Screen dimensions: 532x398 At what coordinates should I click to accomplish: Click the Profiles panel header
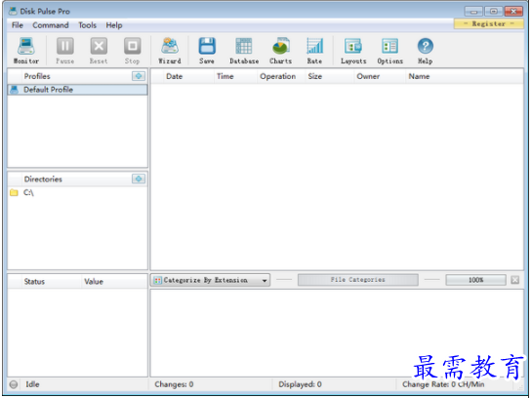[78, 76]
